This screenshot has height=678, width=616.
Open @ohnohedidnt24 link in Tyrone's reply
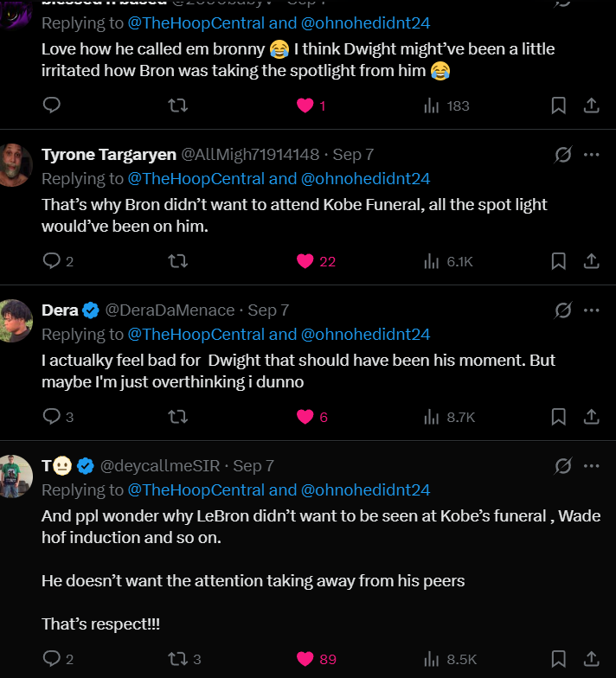(x=365, y=178)
